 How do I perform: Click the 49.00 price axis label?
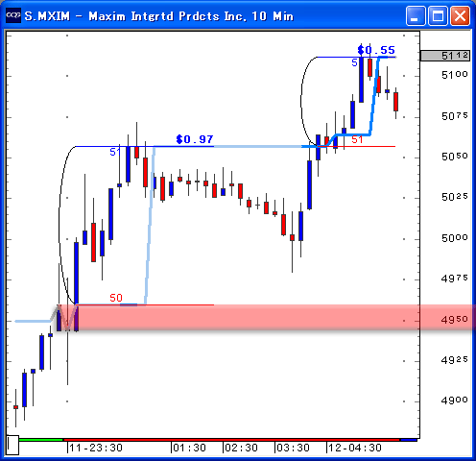455,400
